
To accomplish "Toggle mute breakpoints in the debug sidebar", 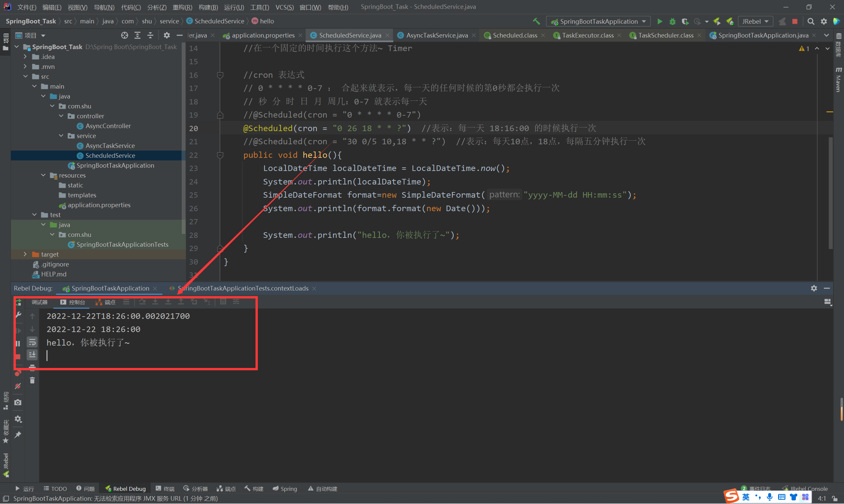I will click(18, 386).
